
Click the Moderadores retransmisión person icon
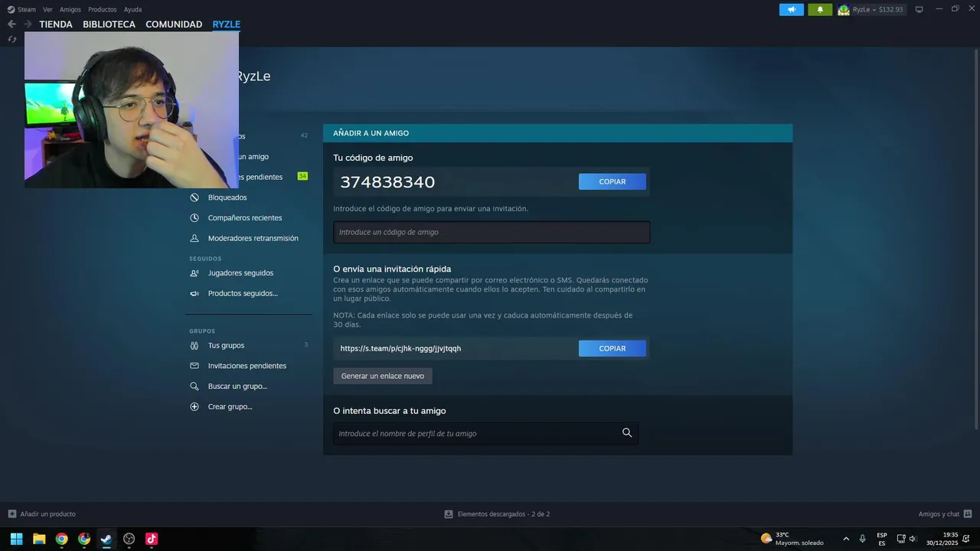[x=194, y=238]
